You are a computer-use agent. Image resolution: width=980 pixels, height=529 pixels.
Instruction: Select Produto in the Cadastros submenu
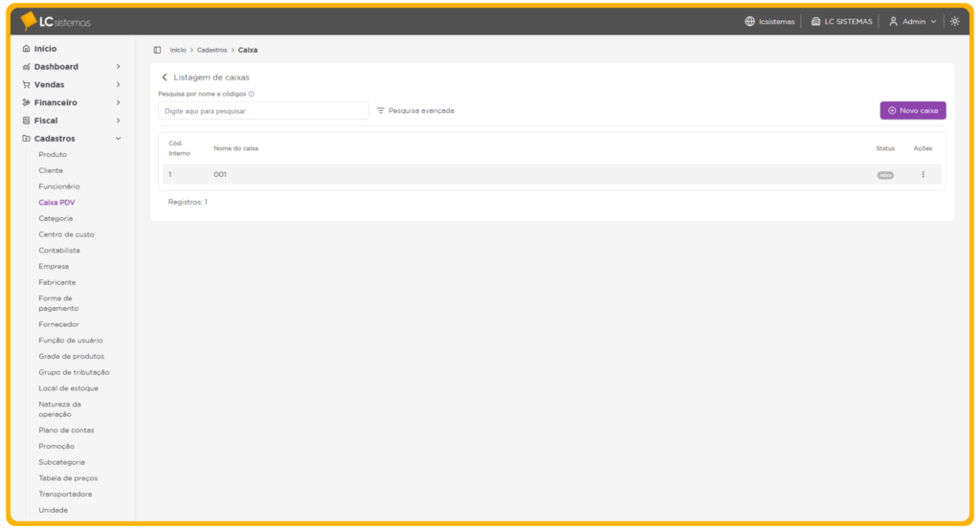click(53, 155)
